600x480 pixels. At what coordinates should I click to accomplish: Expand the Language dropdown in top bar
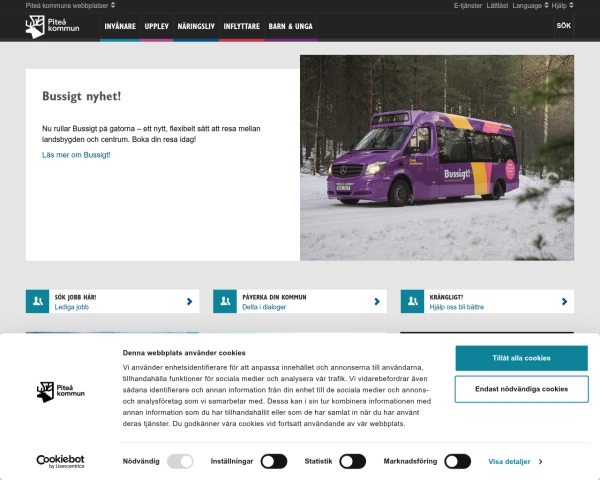click(x=530, y=5)
